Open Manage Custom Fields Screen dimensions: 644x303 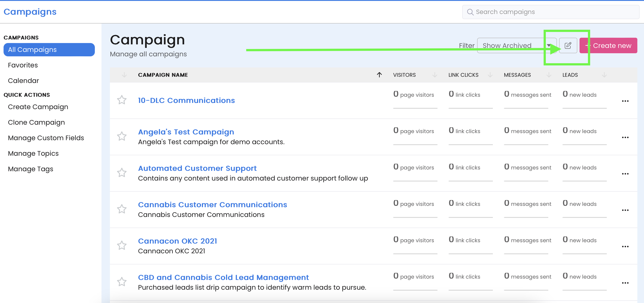[x=46, y=138]
